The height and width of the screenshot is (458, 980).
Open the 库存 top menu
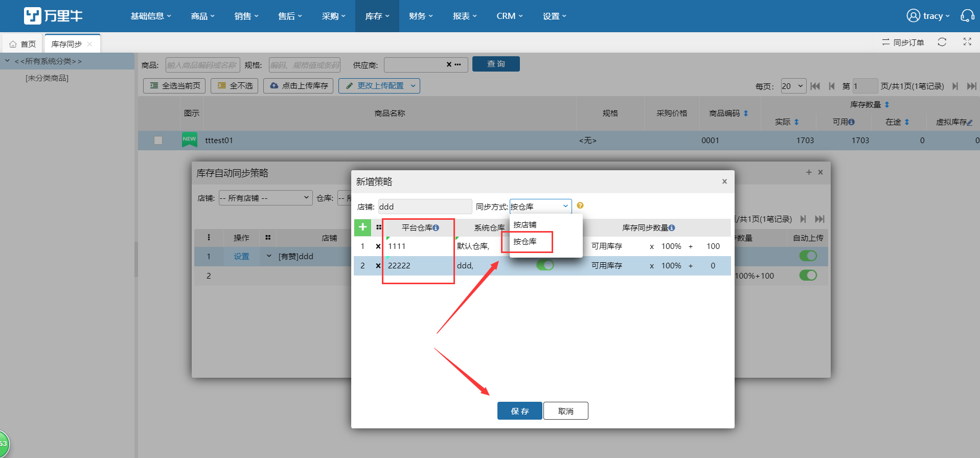coord(377,16)
